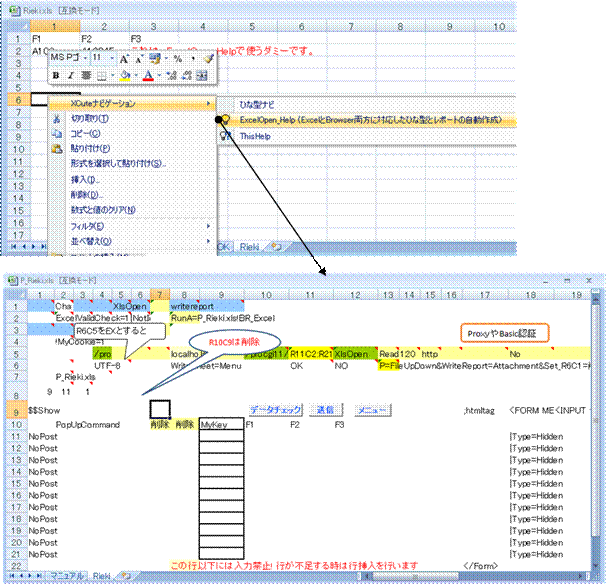
Task: Click the copy pages icon
Action: (57, 134)
